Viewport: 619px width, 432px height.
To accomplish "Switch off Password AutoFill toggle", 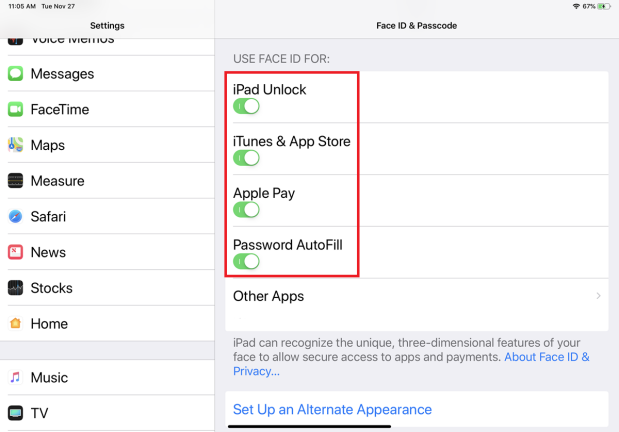I will [246, 261].
